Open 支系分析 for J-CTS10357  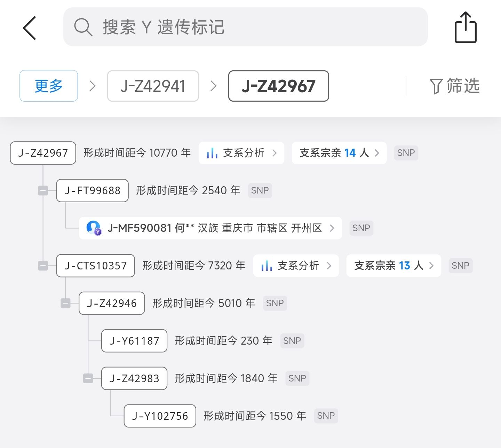coord(296,266)
